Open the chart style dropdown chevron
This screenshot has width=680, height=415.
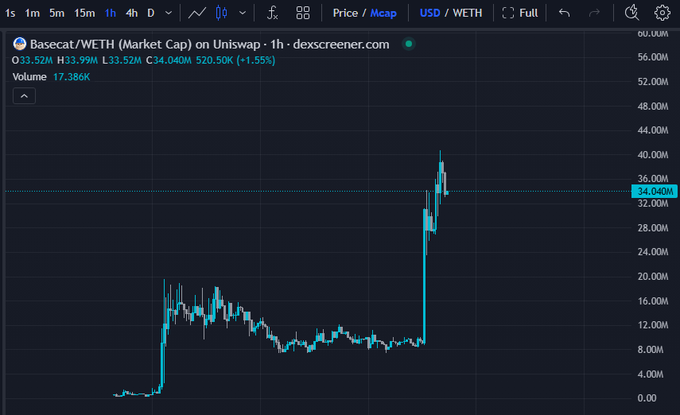(243, 13)
